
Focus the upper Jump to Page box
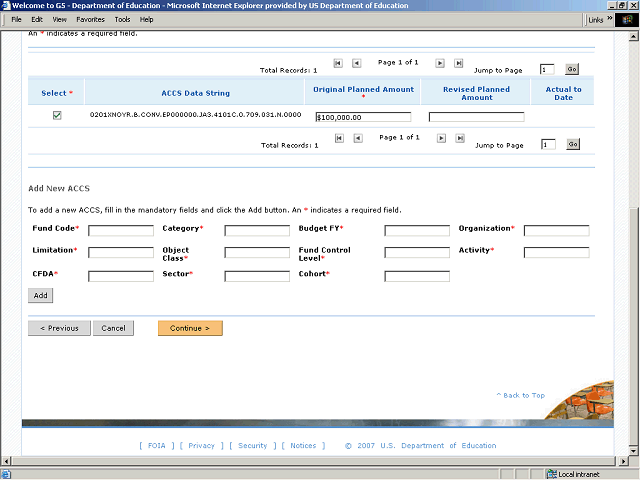pyautogui.click(x=547, y=69)
